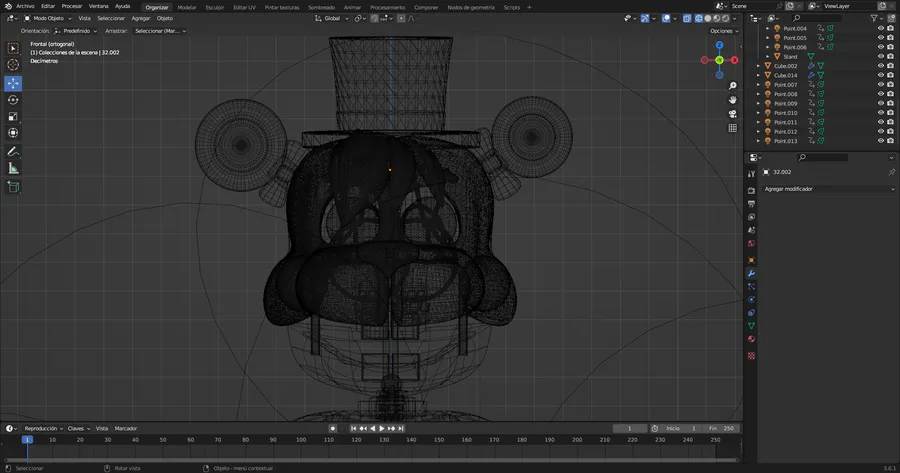Open the Texture properties checker tab
The width and height of the screenshot is (900, 473).
[751, 356]
